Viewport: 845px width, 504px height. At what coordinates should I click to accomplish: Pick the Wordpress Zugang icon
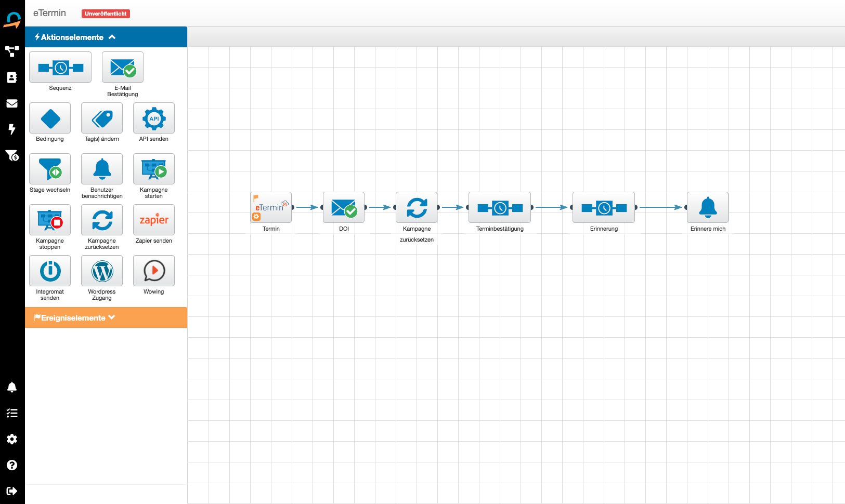(102, 271)
